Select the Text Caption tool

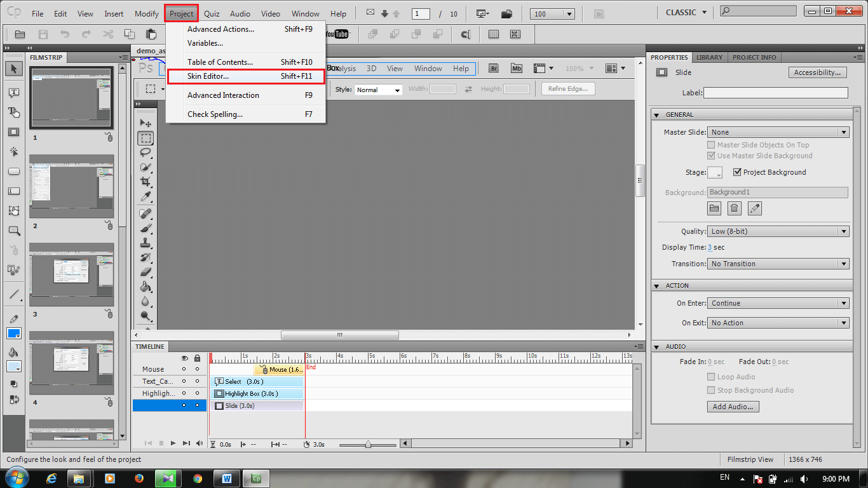point(13,93)
